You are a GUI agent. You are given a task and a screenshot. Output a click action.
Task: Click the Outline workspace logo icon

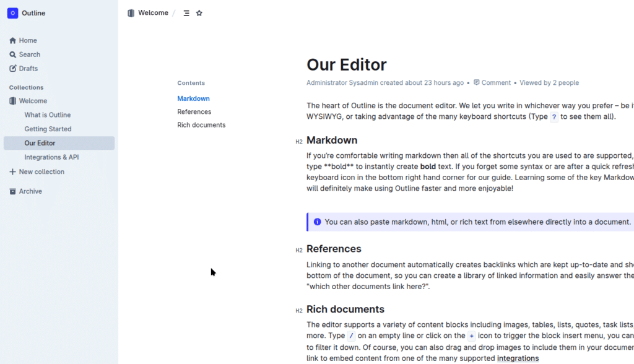[x=12, y=13]
